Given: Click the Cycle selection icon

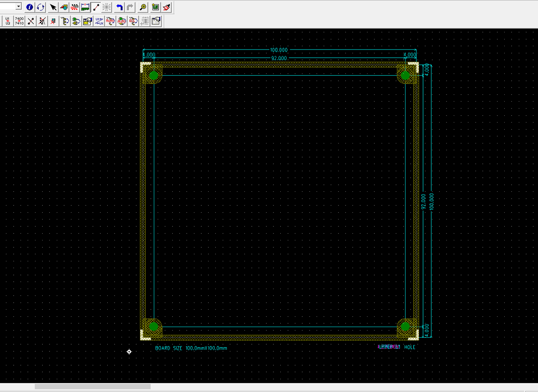Looking at the screenshot, I should tap(40, 7).
